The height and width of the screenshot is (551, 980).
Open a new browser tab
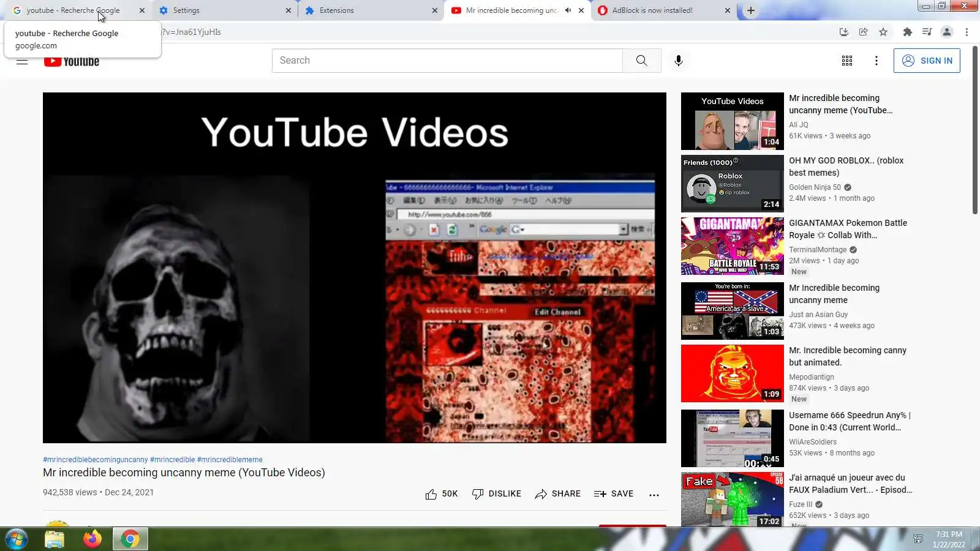[751, 10]
